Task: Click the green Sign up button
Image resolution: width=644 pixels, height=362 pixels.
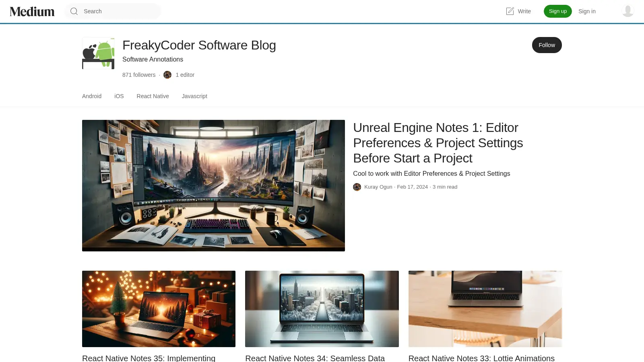Action: pos(558,11)
